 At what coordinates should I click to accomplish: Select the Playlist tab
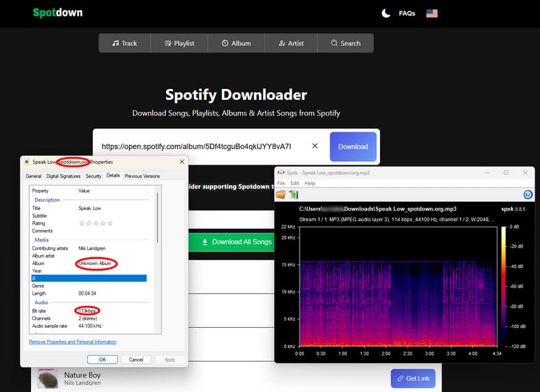(x=179, y=43)
